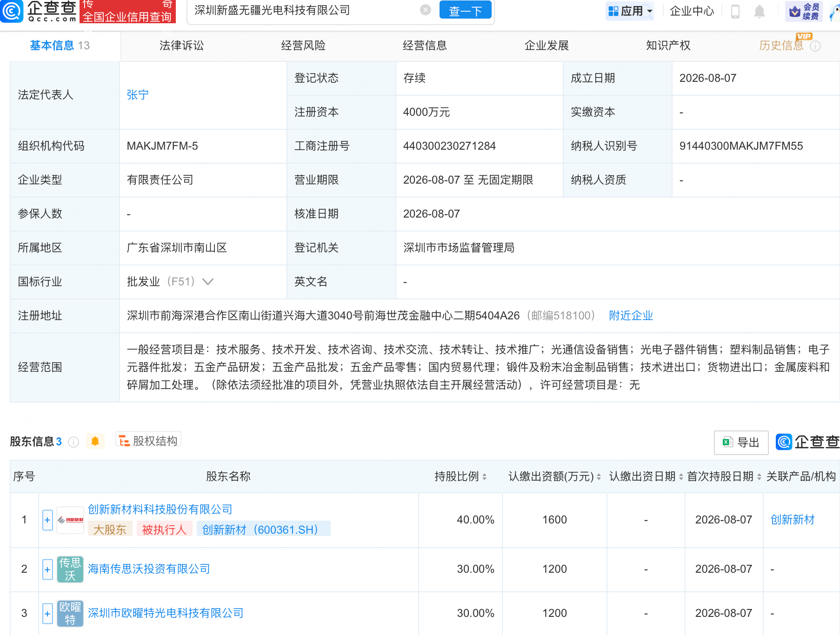
Task: Switch to 经营风险 tab
Action: [303, 46]
